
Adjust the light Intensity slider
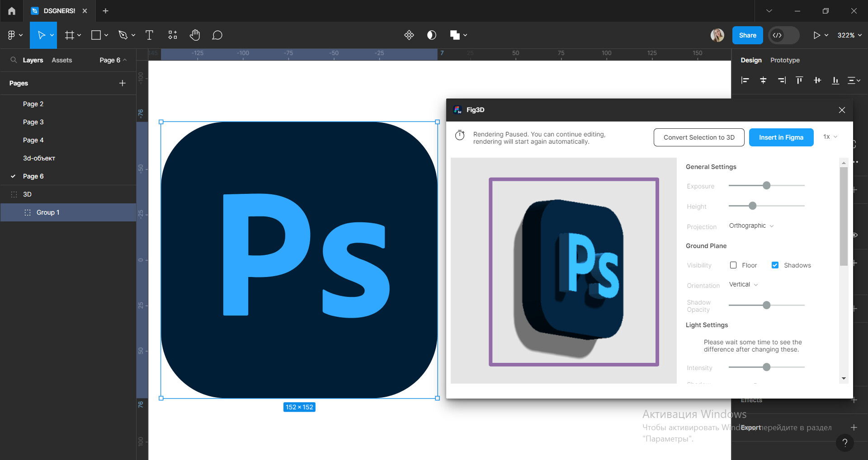pyautogui.click(x=766, y=367)
